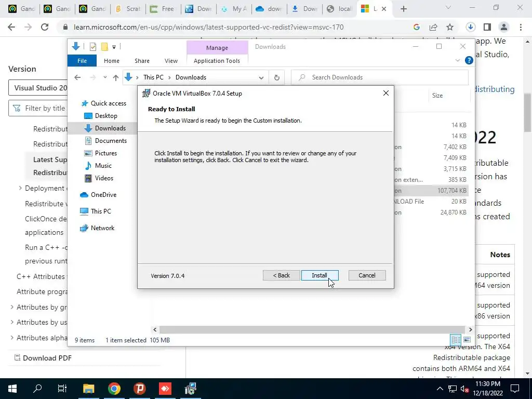Switch to the Scrat browser tab

click(x=128, y=9)
